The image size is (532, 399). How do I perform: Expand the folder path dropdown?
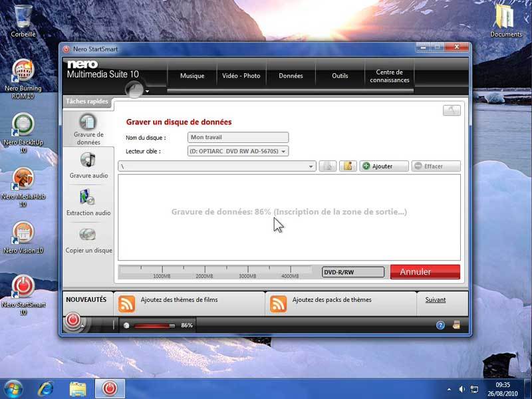point(311,166)
